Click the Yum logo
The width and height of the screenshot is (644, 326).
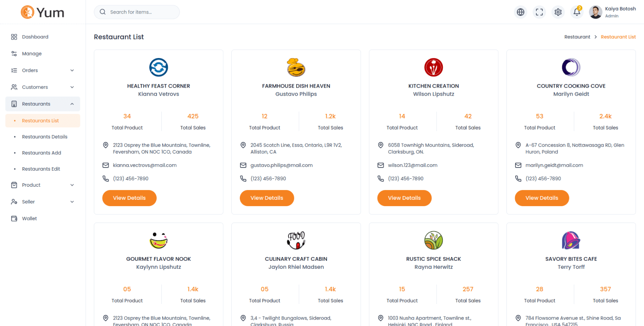(42, 12)
